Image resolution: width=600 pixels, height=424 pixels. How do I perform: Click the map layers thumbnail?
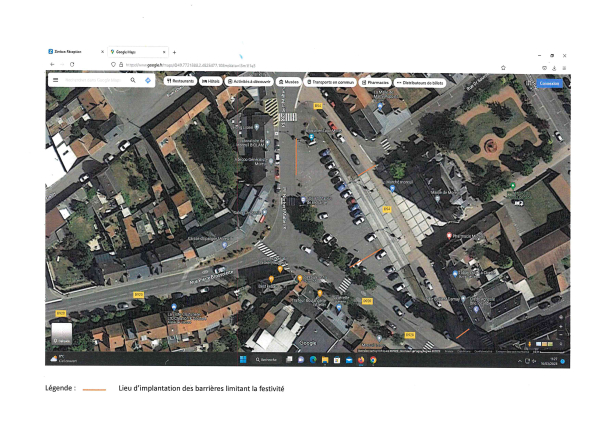click(62, 333)
